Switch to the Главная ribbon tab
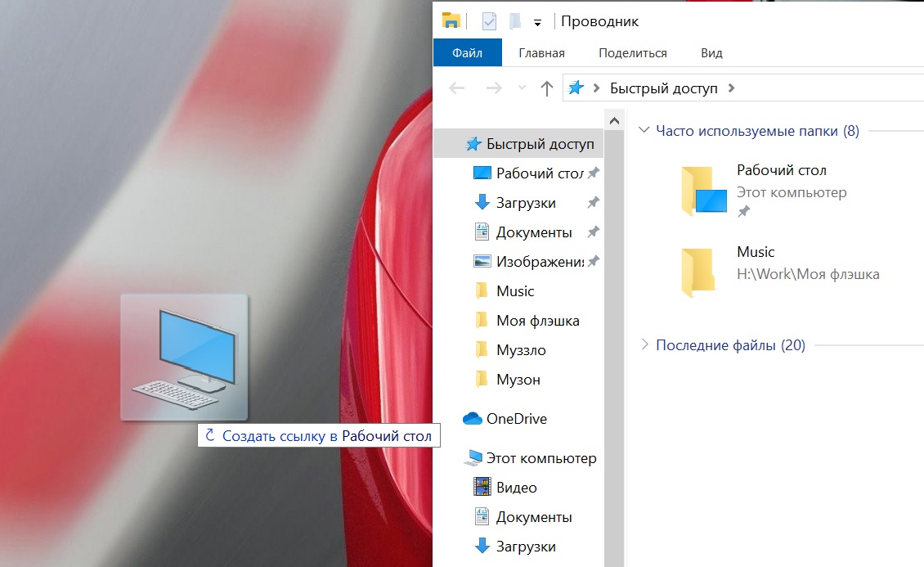This screenshot has width=924, height=567. 541,53
